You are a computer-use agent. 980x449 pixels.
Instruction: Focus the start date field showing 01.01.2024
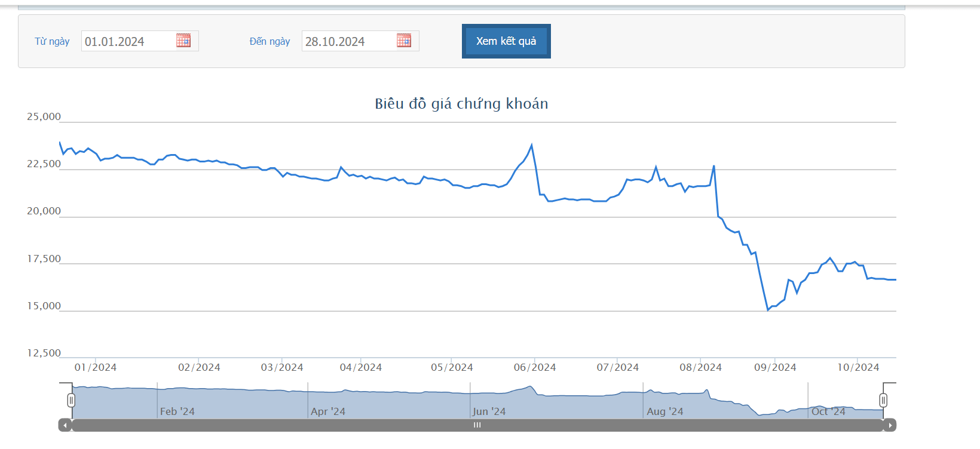coord(128,41)
